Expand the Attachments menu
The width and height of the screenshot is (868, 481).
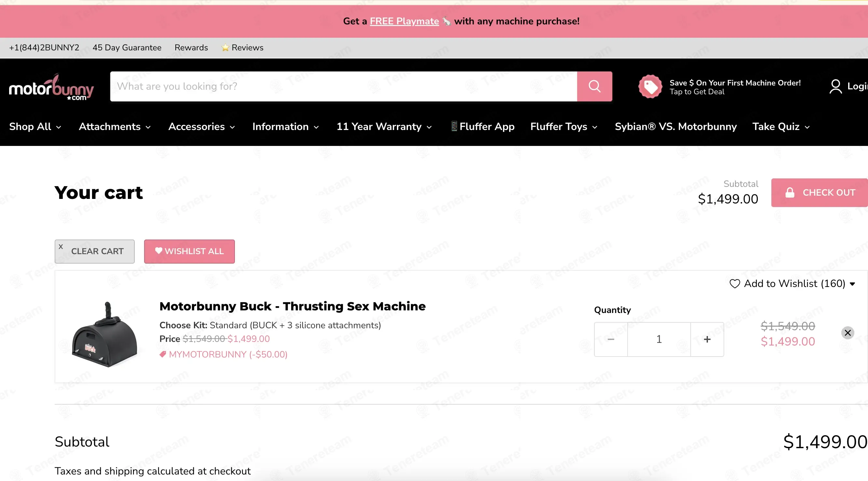[115, 126]
